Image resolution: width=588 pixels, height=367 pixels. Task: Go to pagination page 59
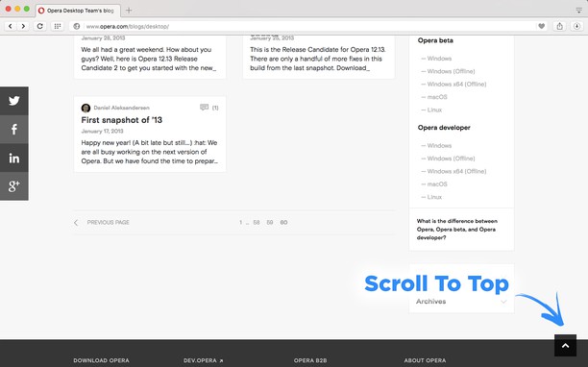(270, 222)
